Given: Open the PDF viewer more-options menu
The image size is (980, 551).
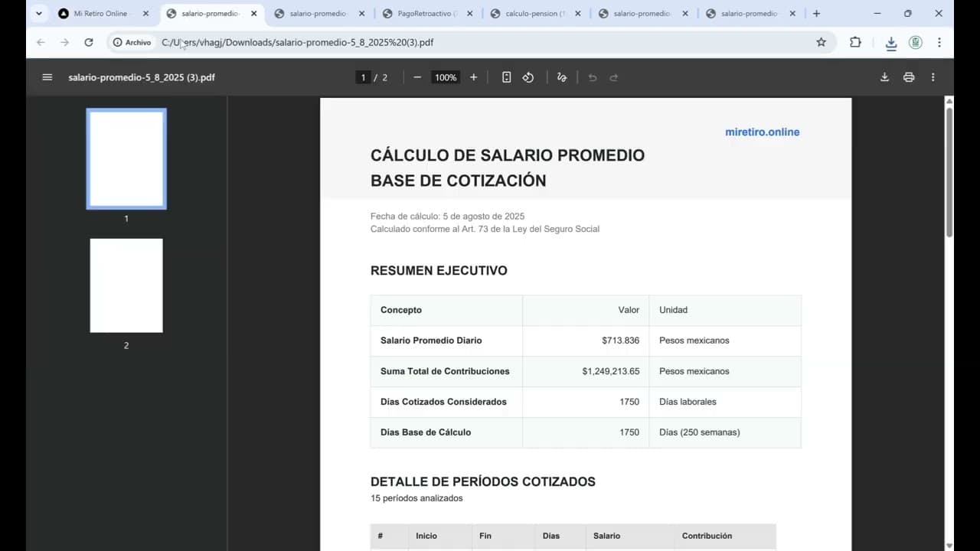Looking at the screenshot, I should [933, 77].
